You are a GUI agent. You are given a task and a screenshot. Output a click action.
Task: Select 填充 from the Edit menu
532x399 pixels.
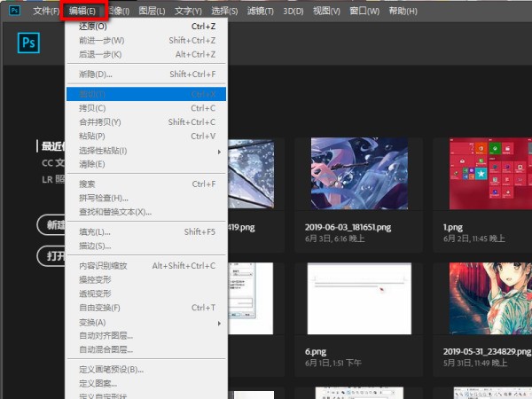(x=94, y=231)
